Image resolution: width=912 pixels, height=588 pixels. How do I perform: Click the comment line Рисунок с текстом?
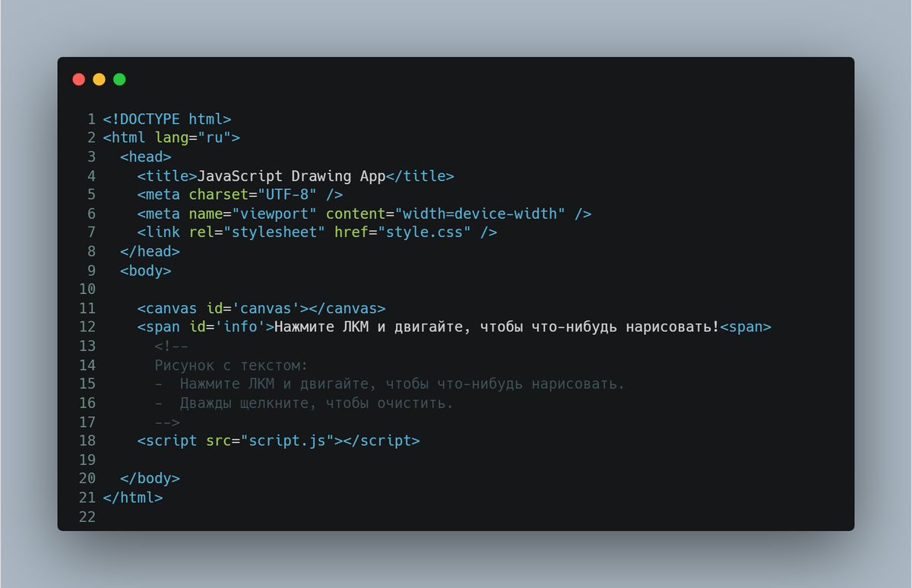pos(231,365)
